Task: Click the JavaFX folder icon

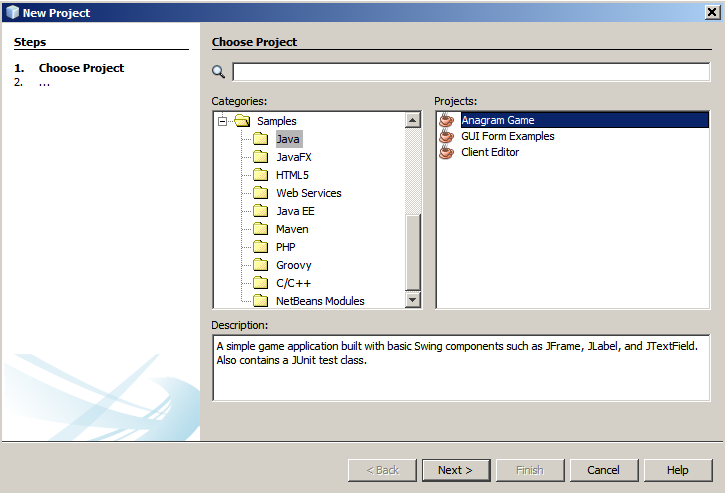Action: (x=260, y=157)
